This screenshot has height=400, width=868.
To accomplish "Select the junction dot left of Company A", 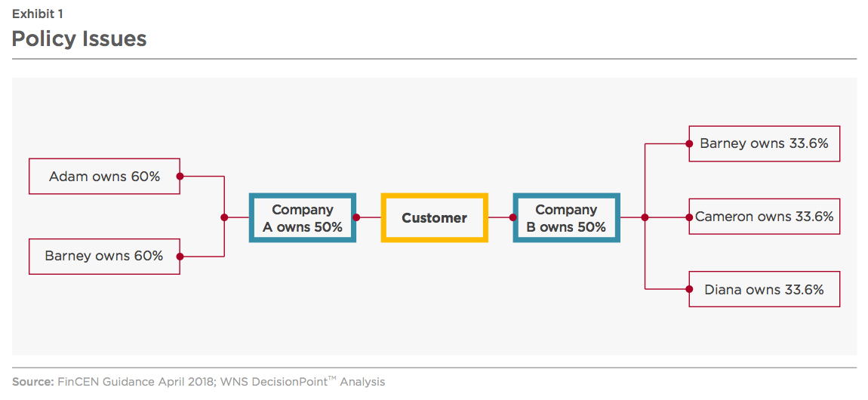I will 224,217.
